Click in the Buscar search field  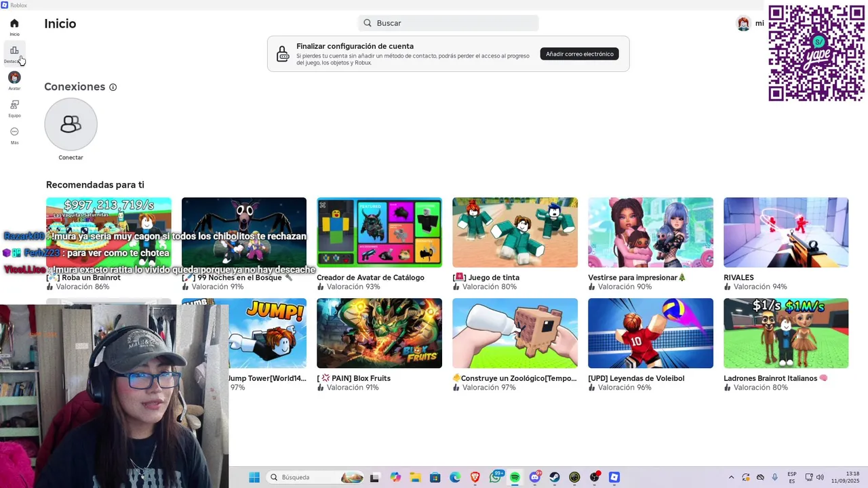pyautogui.click(x=448, y=23)
